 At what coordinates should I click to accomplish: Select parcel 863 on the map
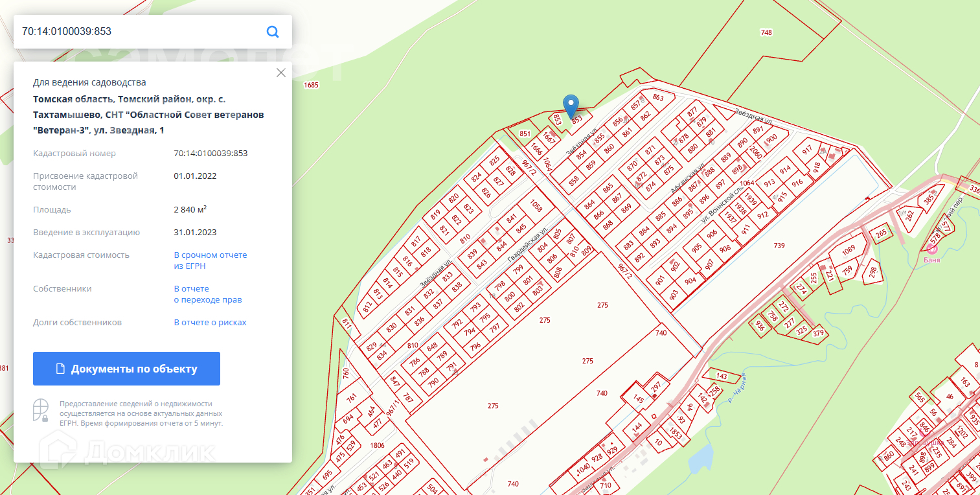coord(659,98)
